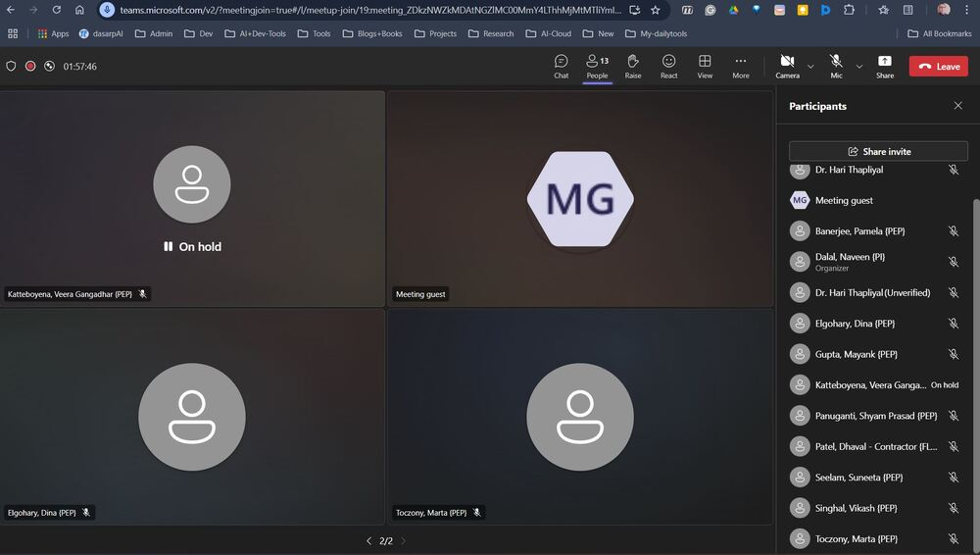Click muted mic icon beside Singhal, Vikash
The height and width of the screenshot is (555, 980).
[954, 508]
